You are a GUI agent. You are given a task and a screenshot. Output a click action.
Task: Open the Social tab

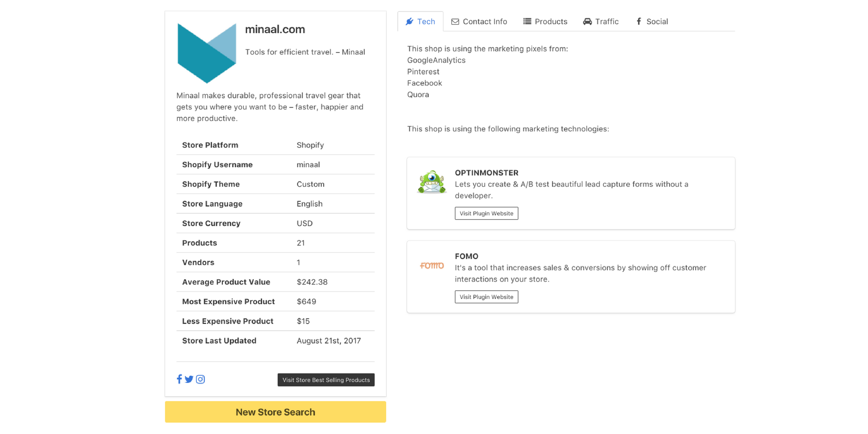652,21
